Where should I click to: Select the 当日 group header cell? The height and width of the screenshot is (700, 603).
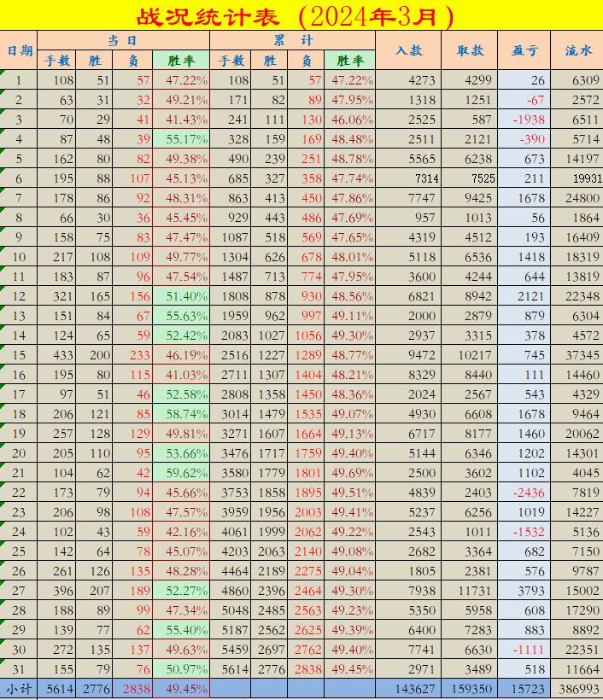[123, 40]
